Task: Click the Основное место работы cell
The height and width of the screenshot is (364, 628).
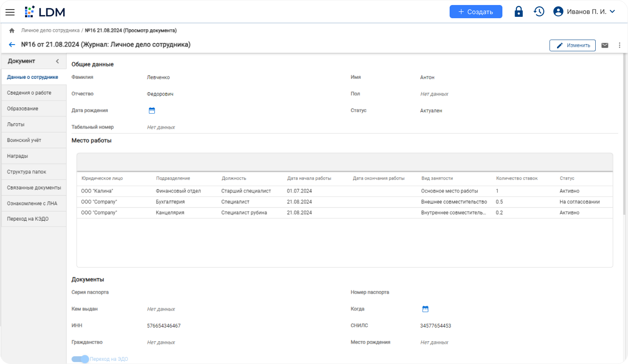Action: 450,191
